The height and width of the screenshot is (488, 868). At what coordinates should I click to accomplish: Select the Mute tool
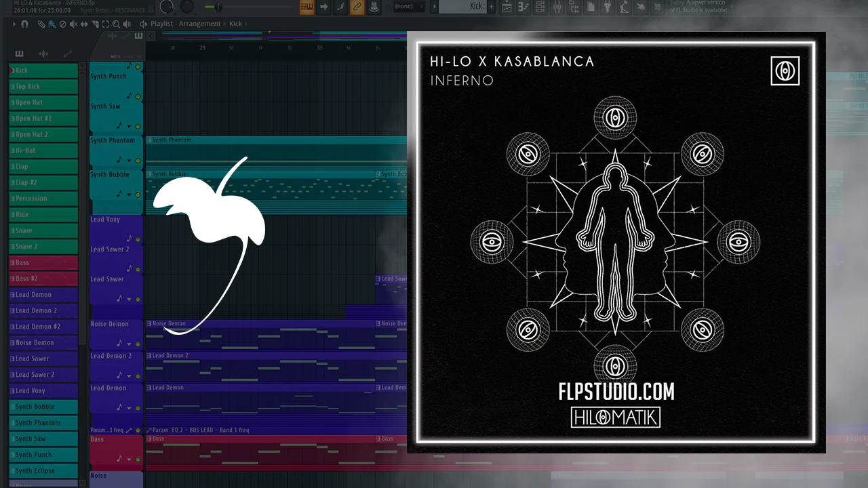coord(74,24)
